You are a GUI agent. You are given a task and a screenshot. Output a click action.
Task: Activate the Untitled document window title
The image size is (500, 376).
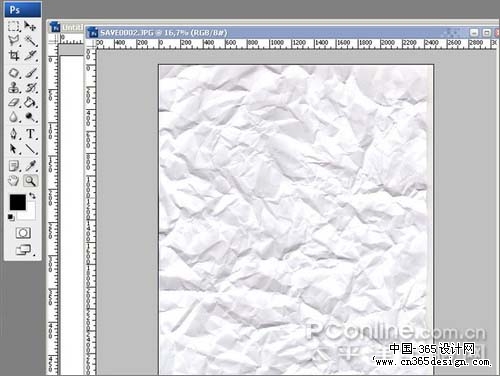coord(67,27)
